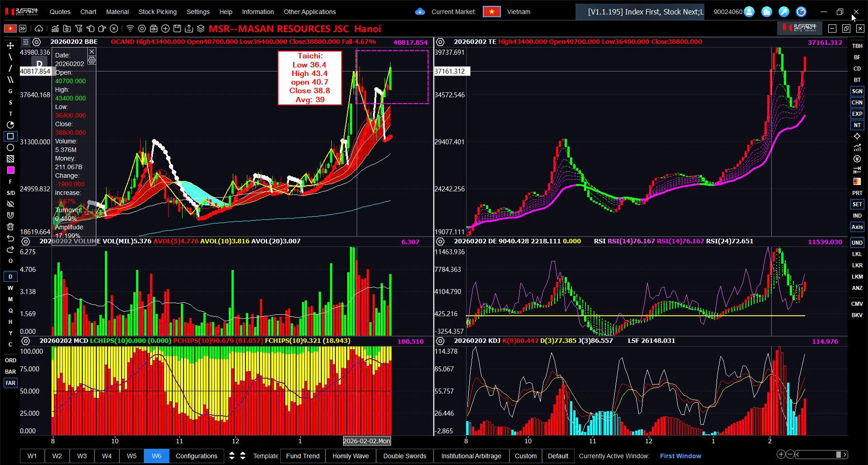868x465 pixels.
Task: Select the circle drawing tool
Action: (10, 147)
